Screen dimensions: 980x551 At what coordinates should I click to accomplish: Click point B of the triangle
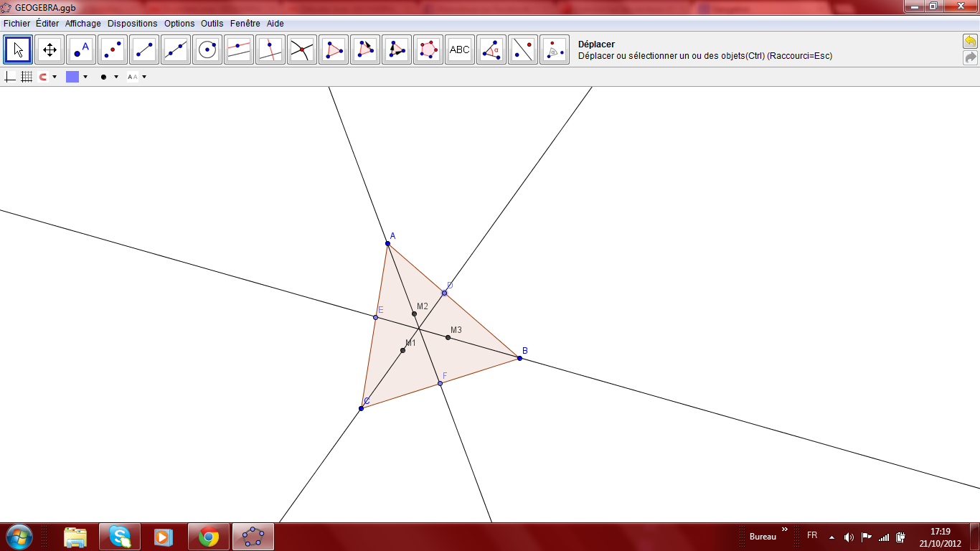[x=519, y=358]
